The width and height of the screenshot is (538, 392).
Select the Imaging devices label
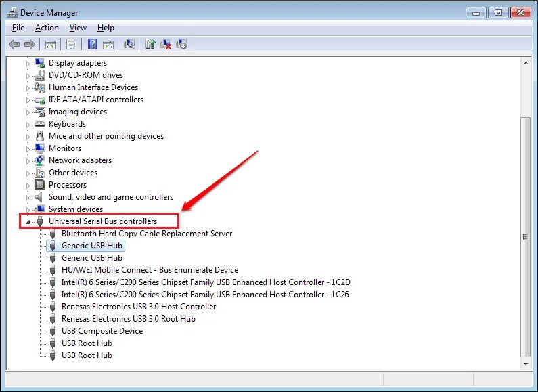point(78,112)
